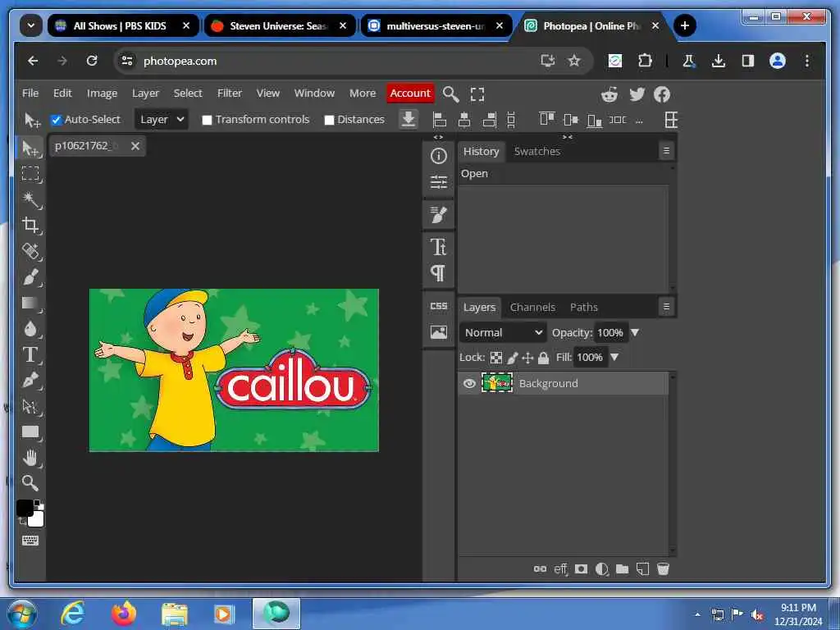Open the Properties sliders panel icon
840x630 pixels.
[x=439, y=182]
